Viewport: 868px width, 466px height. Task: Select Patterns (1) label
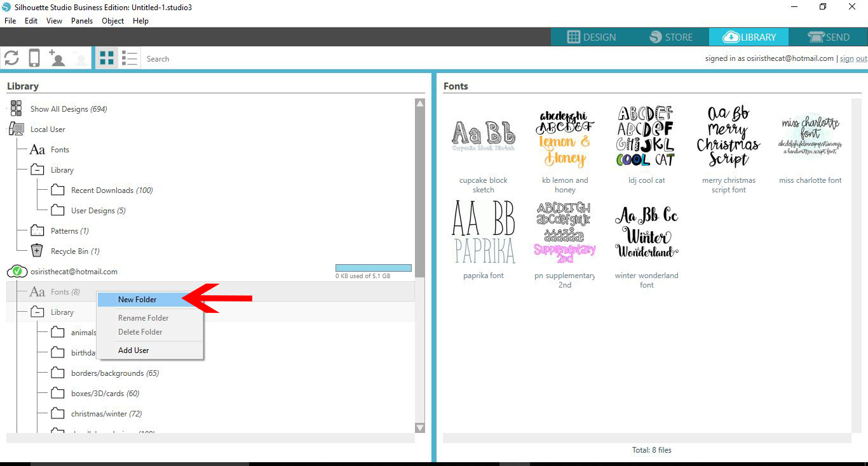(x=70, y=231)
